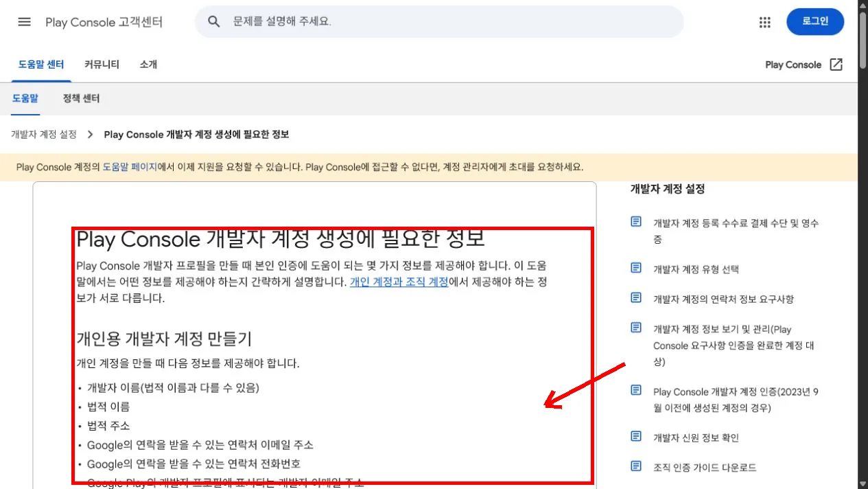Click document icon beside 개발자 계정 등록 수수료

tap(636, 222)
